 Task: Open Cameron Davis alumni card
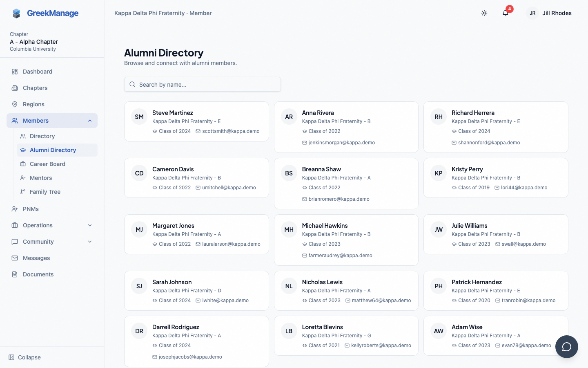(x=196, y=178)
